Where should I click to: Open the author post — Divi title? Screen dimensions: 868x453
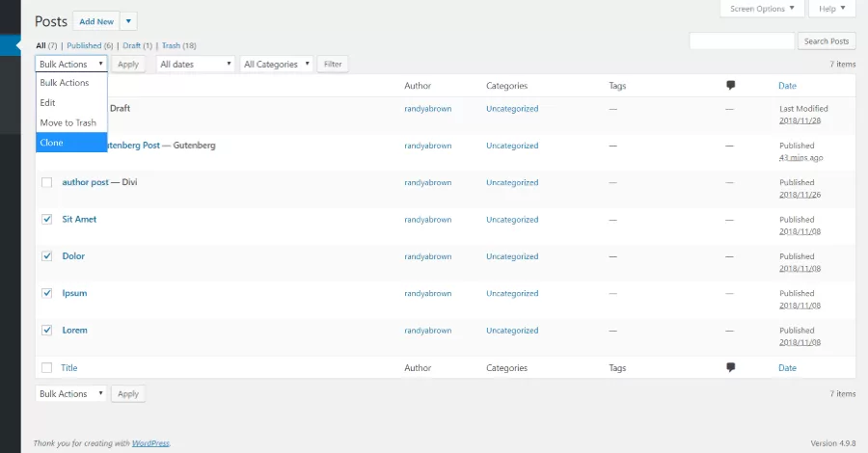click(x=85, y=182)
